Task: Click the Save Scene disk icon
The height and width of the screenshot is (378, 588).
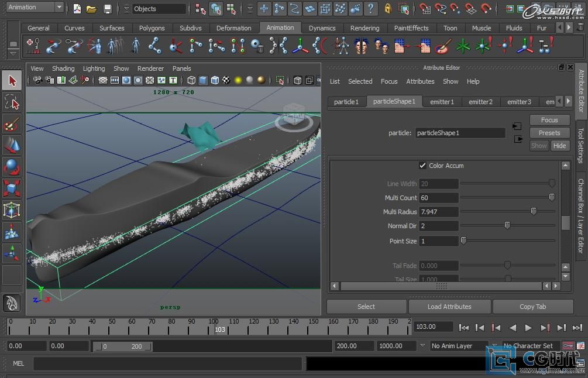Action: (108, 9)
